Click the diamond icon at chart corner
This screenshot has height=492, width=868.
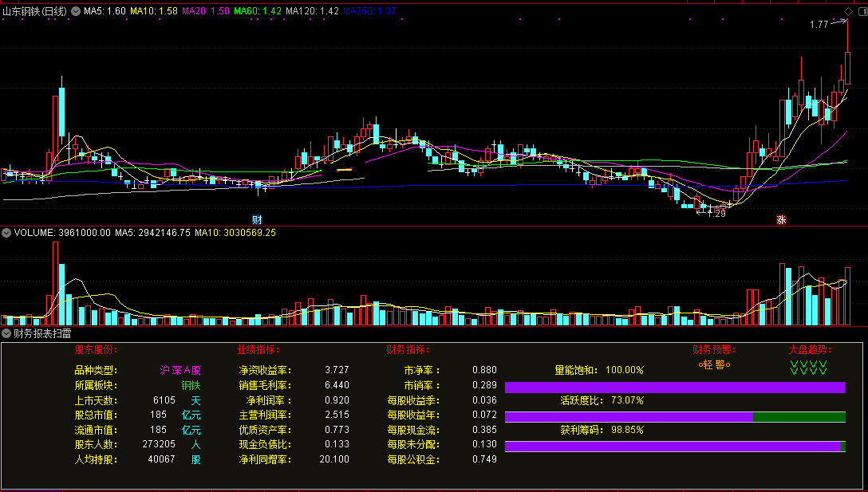click(x=848, y=11)
